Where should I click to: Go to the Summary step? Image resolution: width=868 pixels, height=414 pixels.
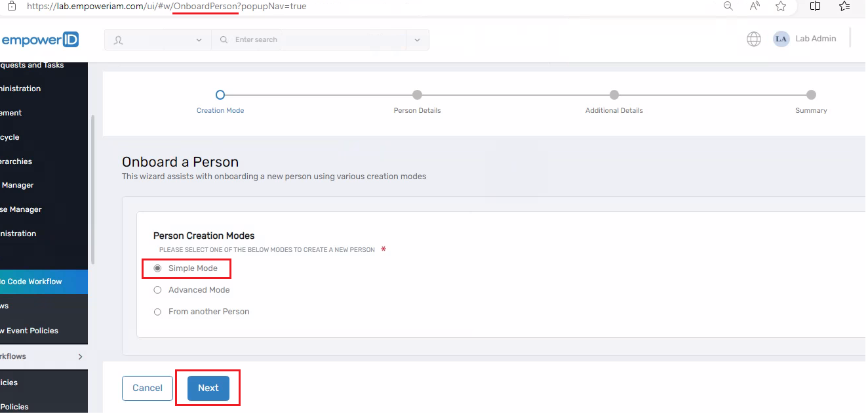coord(811,110)
